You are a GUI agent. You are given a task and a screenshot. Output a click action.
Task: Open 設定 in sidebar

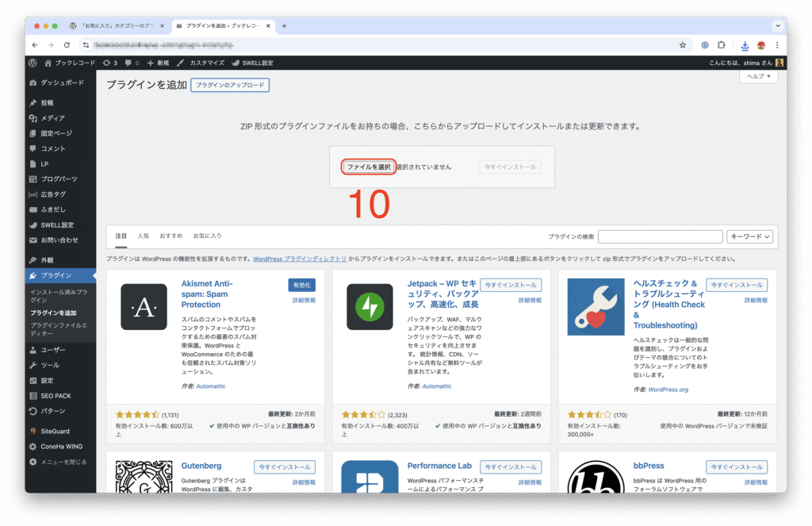(60, 380)
